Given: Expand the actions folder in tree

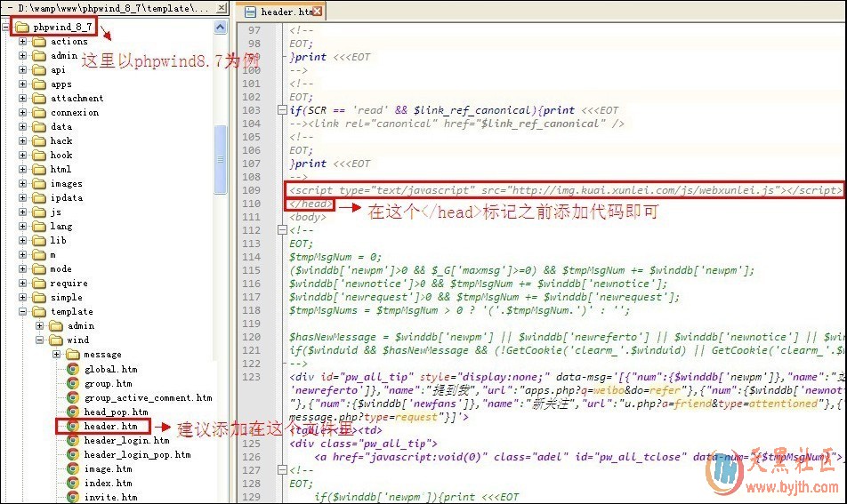Looking at the screenshot, I should pyautogui.click(x=23, y=42).
